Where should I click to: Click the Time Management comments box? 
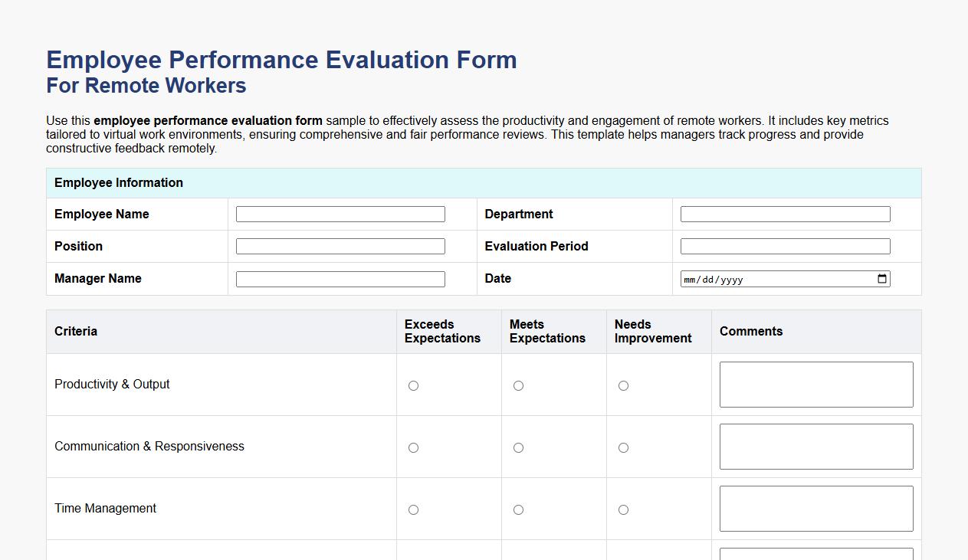(815, 508)
